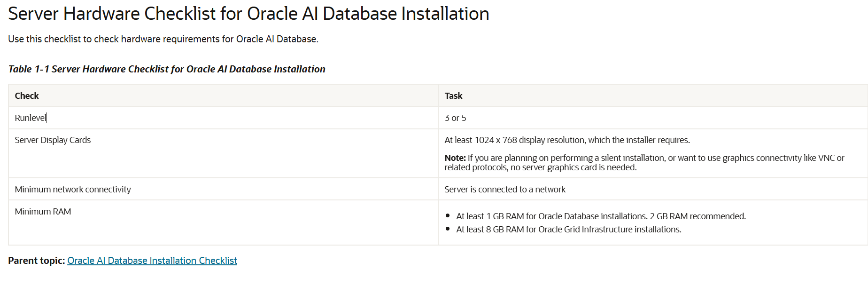Click the Runlevel cell
This screenshot has width=868, height=302.
(x=30, y=118)
